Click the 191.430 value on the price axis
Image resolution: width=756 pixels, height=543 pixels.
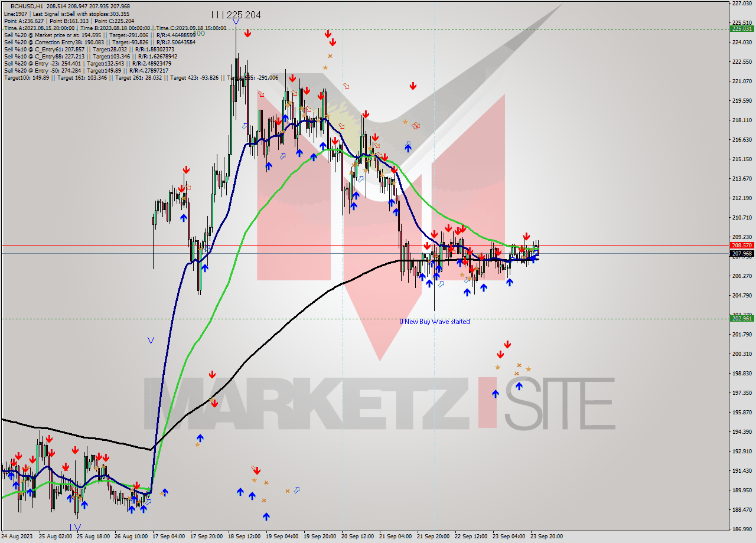click(x=741, y=471)
